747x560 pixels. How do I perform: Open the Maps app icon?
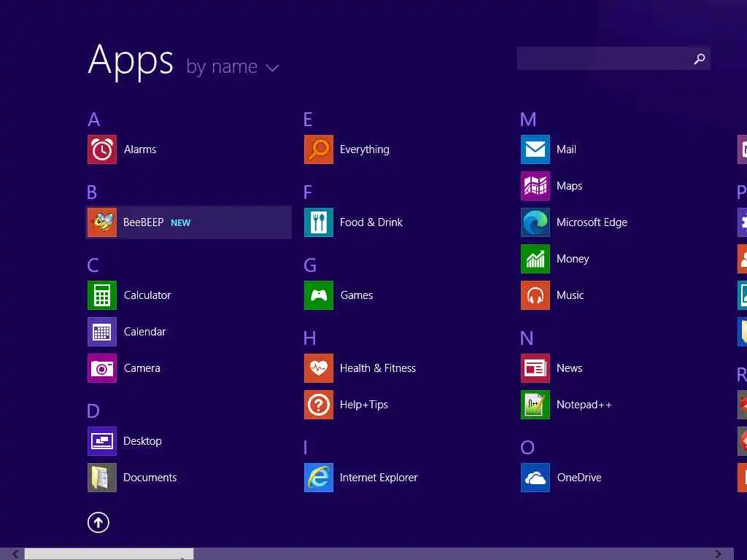pyautogui.click(x=535, y=186)
